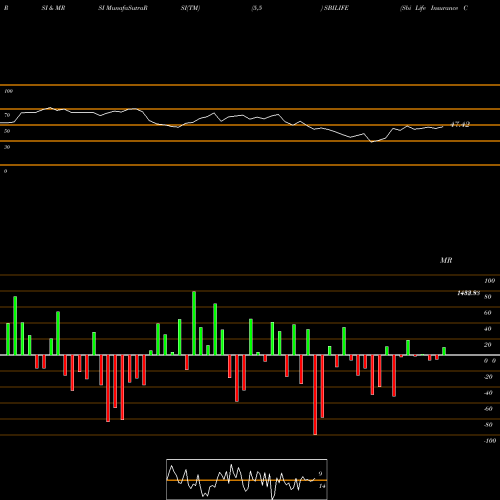Click the MR panel label
Screen dimensions: 500x500
click(x=446, y=260)
